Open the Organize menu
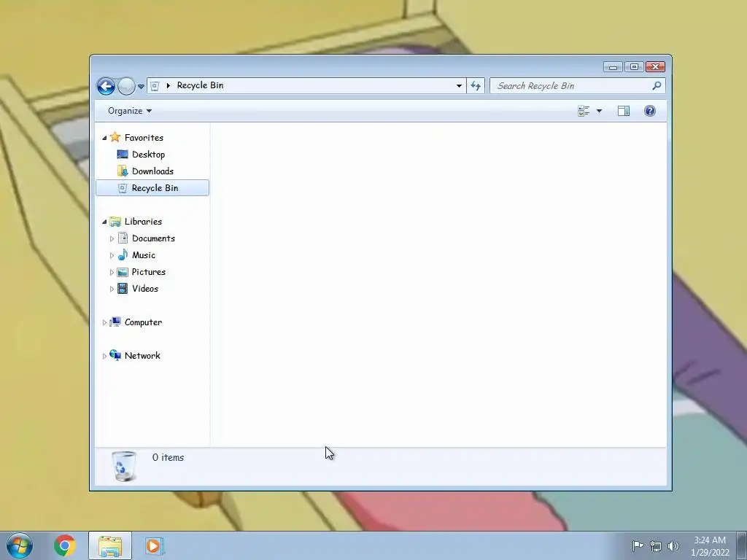 point(130,111)
